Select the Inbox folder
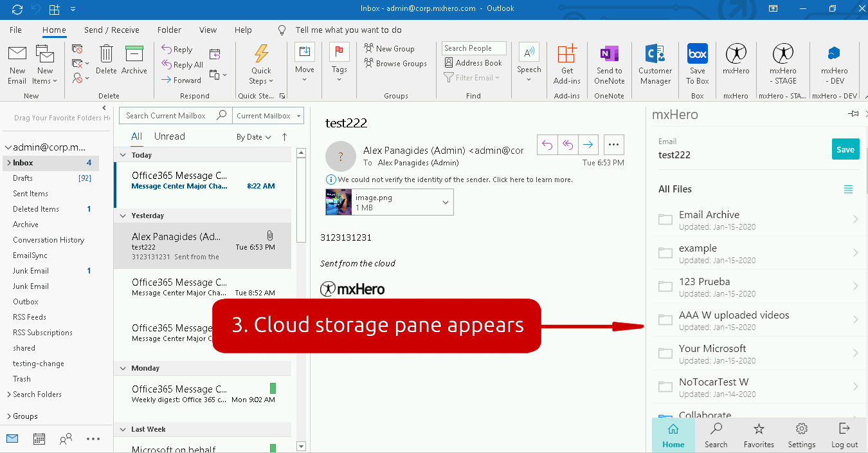Viewport: 868px width, 453px height. 51,163
